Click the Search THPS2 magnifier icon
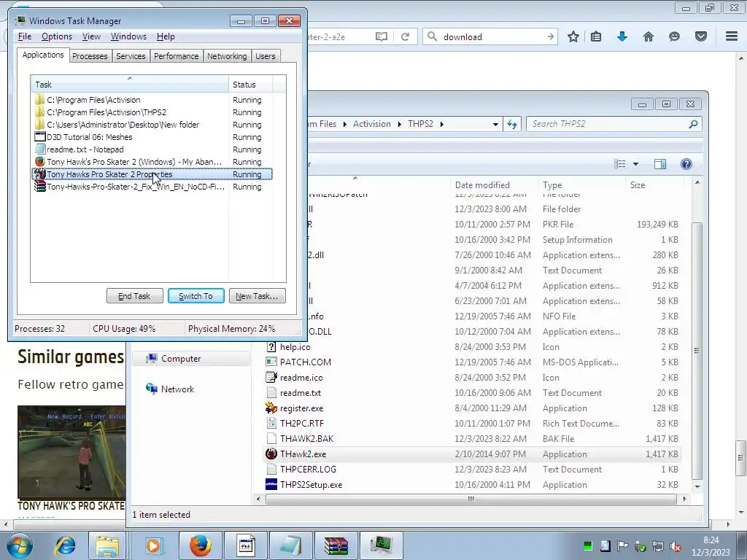This screenshot has height=560, width=747. (x=693, y=124)
